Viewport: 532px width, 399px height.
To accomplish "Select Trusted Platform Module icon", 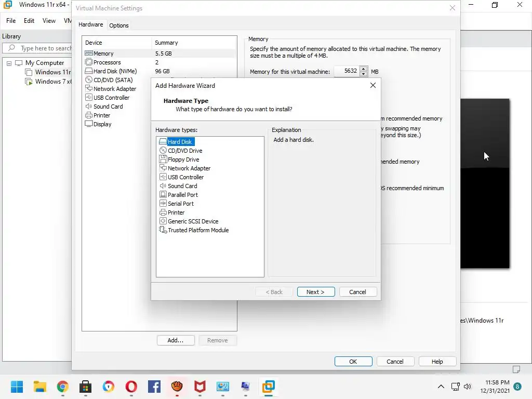I will 163,230.
